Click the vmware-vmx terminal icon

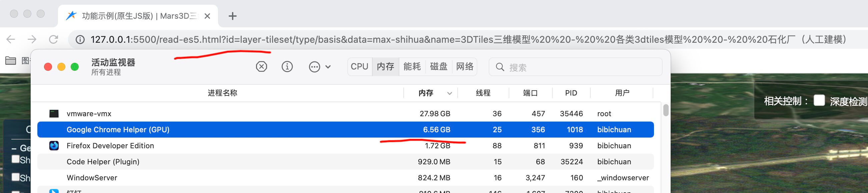pyautogui.click(x=54, y=114)
